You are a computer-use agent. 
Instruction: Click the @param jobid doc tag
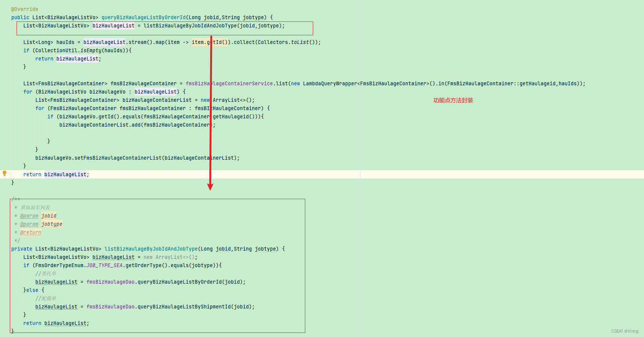(38, 216)
